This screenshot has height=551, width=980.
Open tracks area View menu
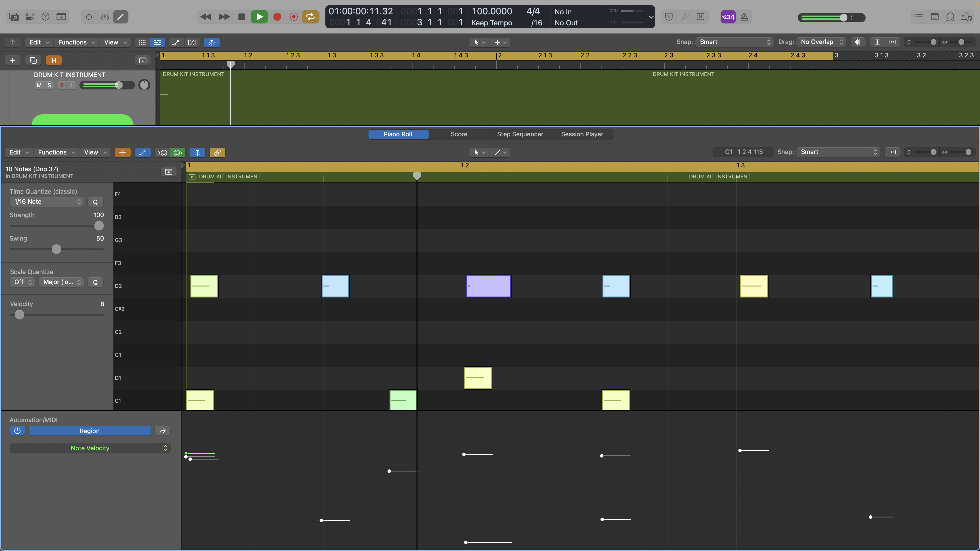point(116,42)
